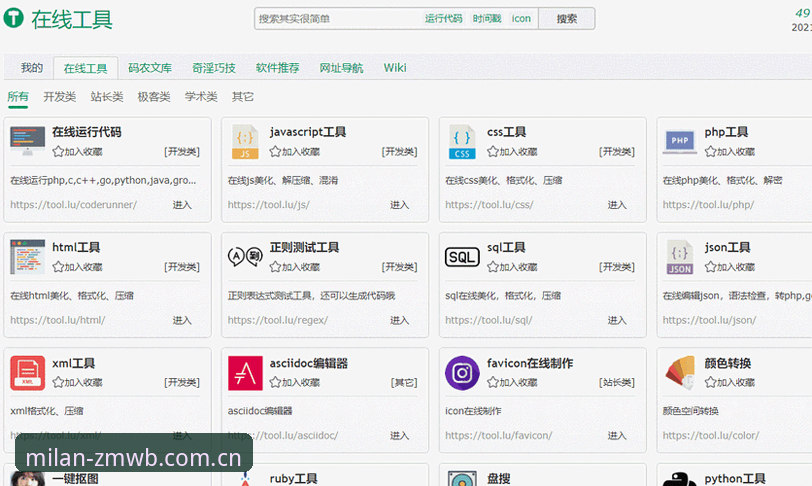Filter by 学术类 category
The width and height of the screenshot is (812, 486).
(201, 97)
